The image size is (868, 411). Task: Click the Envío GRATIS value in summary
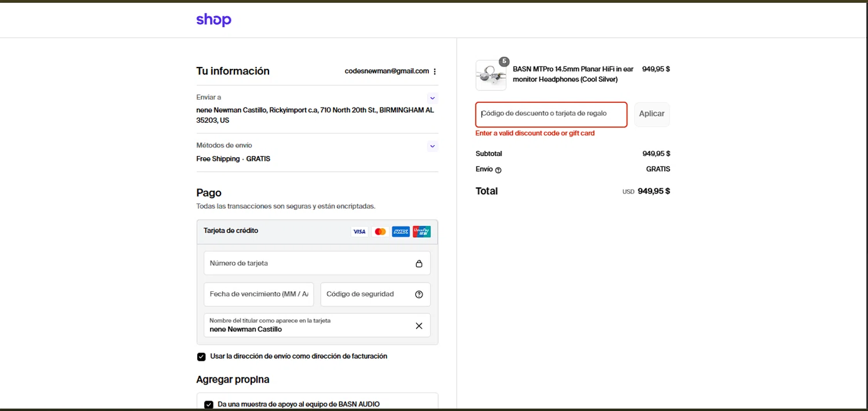[x=658, y=169]
